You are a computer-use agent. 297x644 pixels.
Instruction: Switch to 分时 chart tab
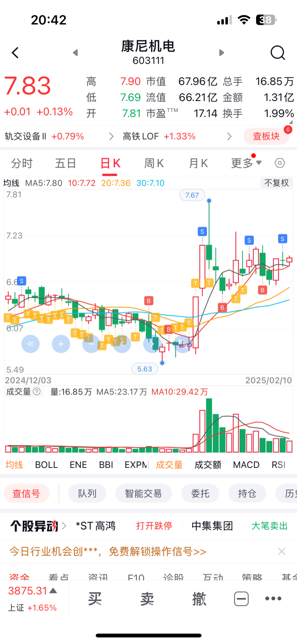click(x=22, y=163)
